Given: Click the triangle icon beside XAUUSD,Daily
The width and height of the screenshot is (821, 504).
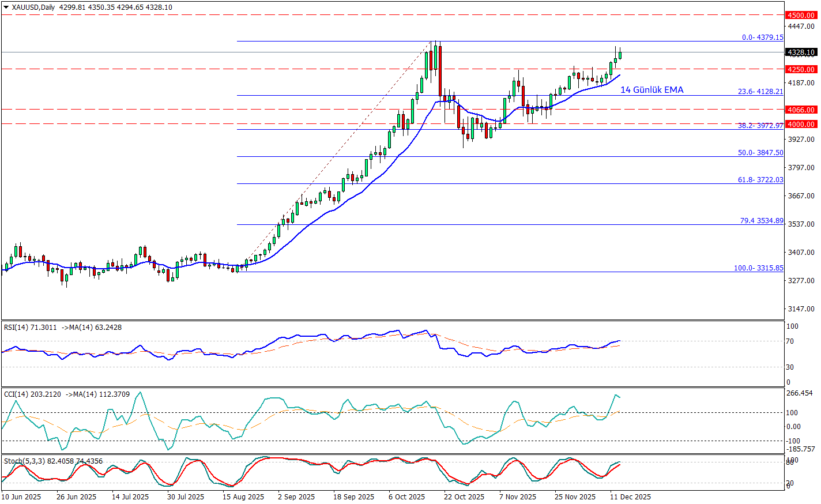Looking at the screenshot, I should pyautogui.click(x=6, y=7).
